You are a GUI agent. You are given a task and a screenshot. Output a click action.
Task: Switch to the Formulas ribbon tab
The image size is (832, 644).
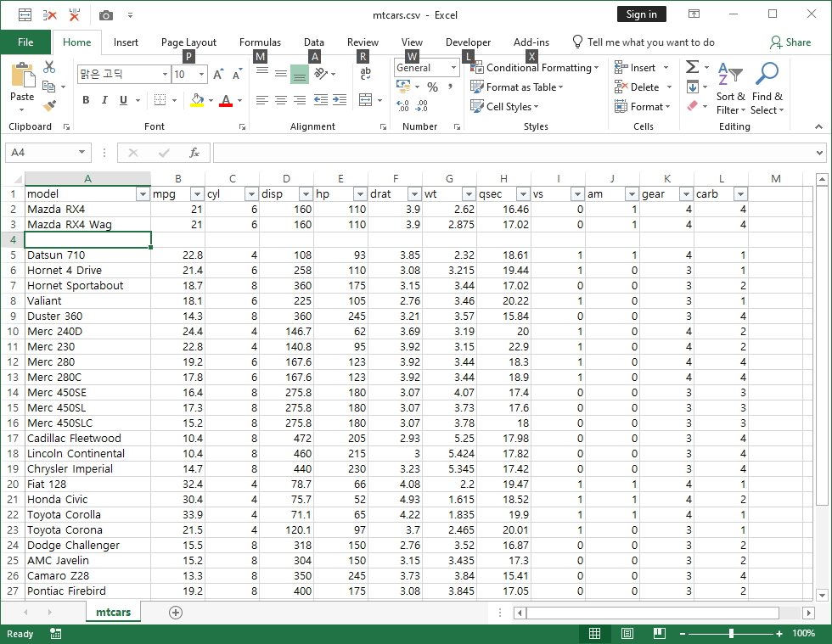point(260,42)
